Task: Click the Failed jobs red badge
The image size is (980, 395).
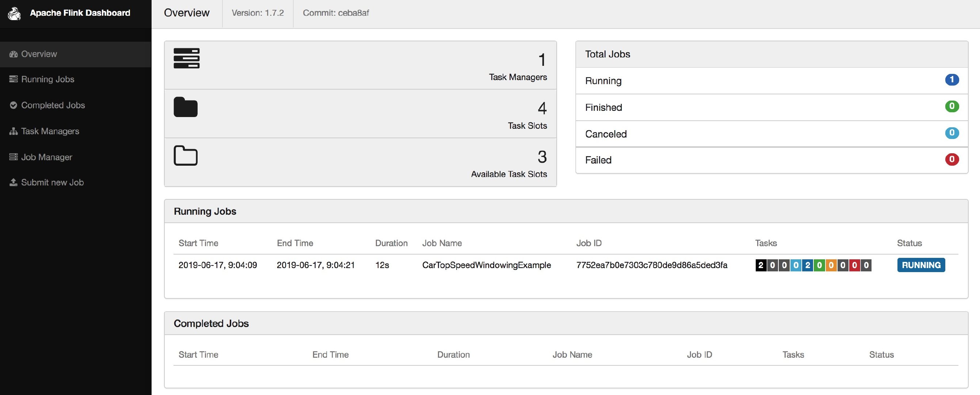Action: (x=952, y=159)
